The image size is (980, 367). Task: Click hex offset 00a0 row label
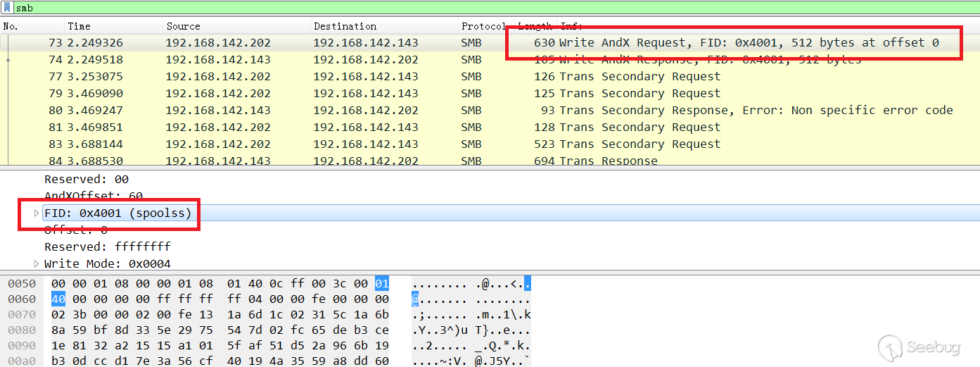pyautogui.click(x=22, y=361)
